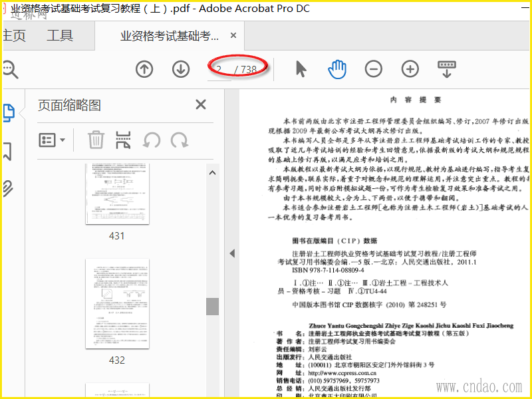Select the arrow selection tool
Image resolution: width=532 pixels, height=399 pixels.
(301, 69)
